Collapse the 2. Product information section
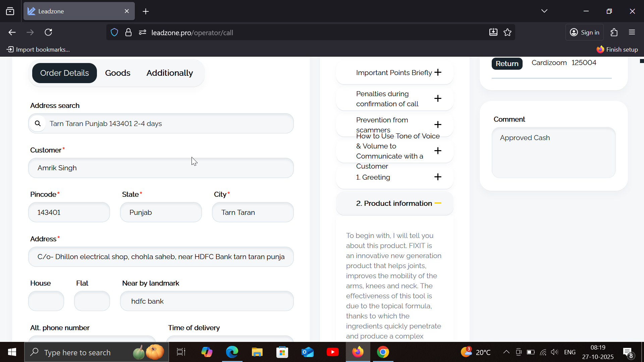 [x=438, y=203]
